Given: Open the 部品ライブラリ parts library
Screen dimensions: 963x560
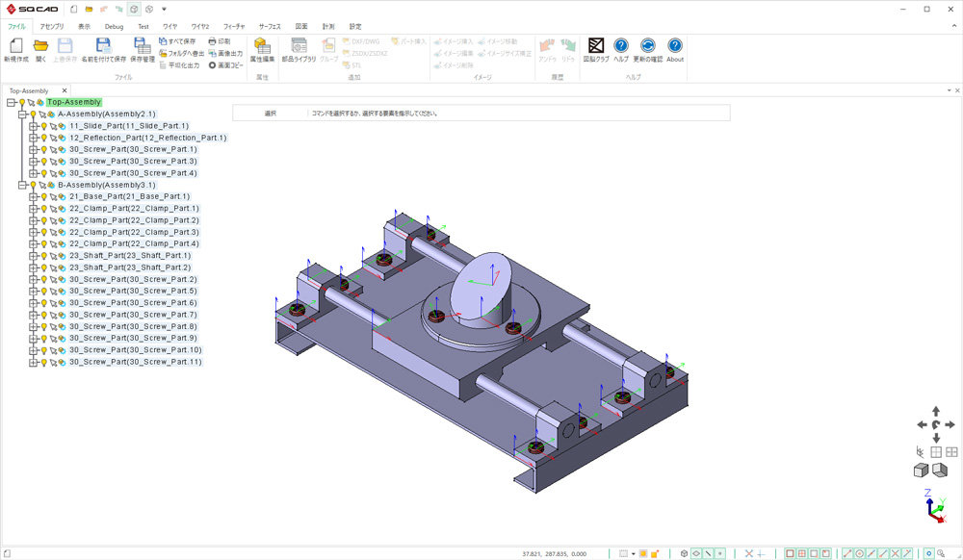Looking at the screenshot, I should tap(299, 46).
